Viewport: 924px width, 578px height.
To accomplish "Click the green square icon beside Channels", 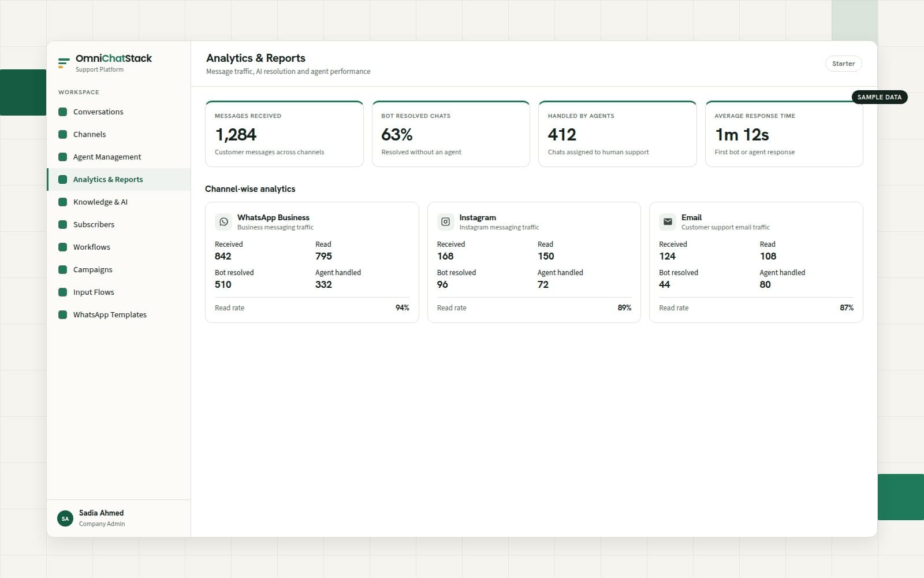I will (63, 134).
